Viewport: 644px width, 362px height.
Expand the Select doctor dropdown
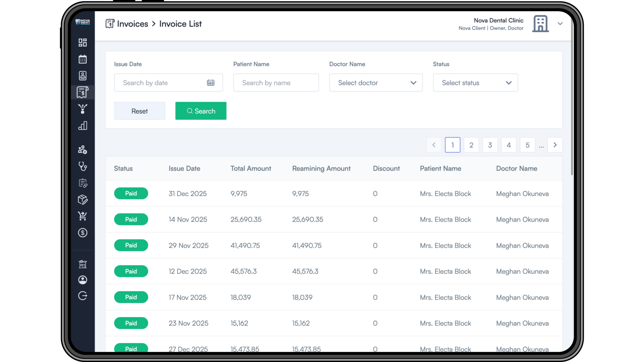pos(376,83)
